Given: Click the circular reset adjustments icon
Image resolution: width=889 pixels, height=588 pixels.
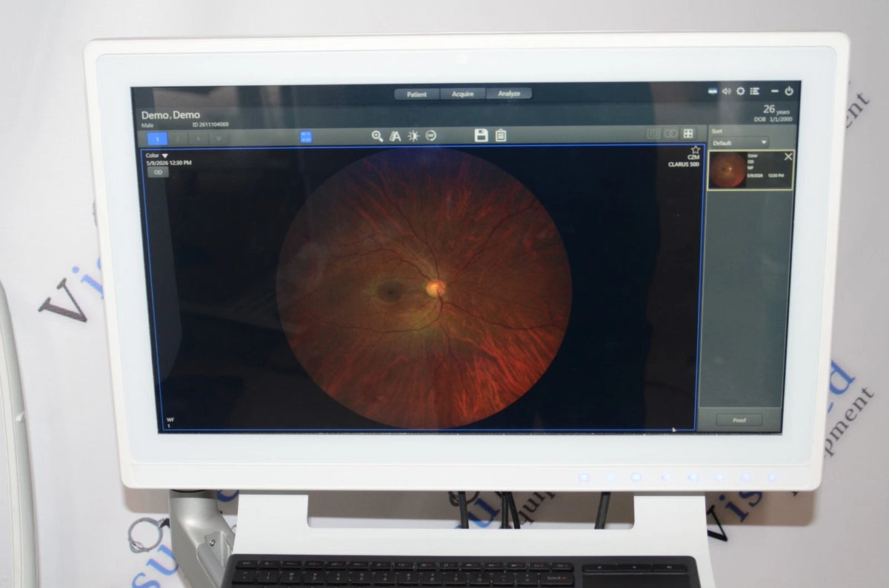Looking at the screenshot, I should 431,136.
